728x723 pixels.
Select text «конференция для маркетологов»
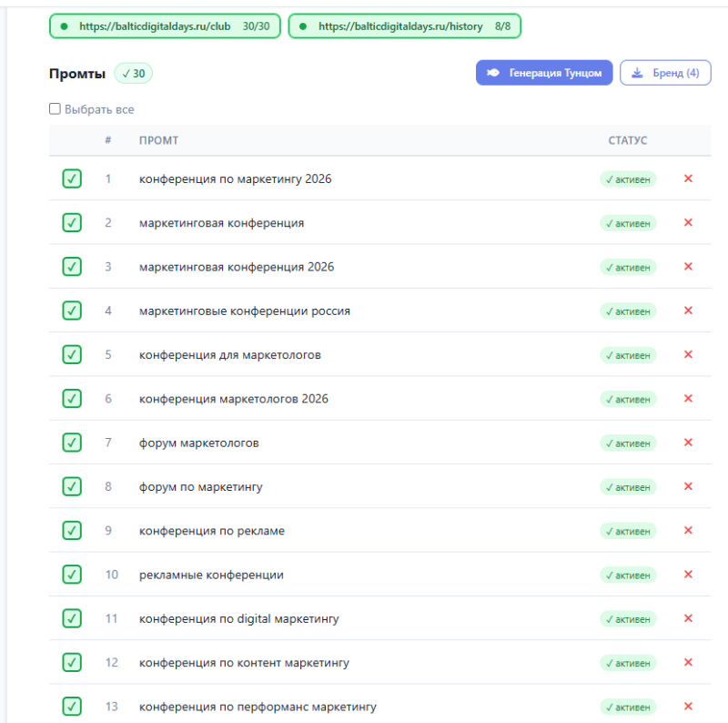(230, 355)
